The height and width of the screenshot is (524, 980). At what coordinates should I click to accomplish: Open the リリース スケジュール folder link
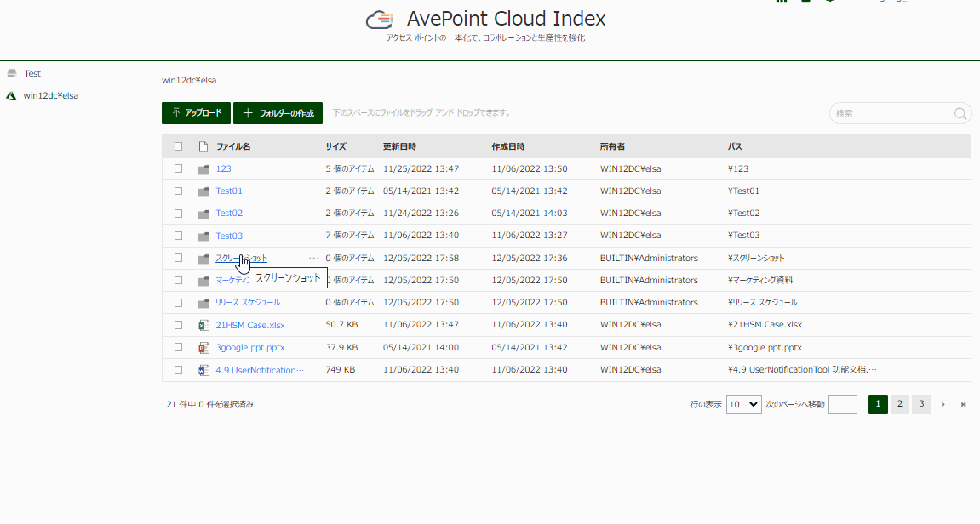point(248,302)
